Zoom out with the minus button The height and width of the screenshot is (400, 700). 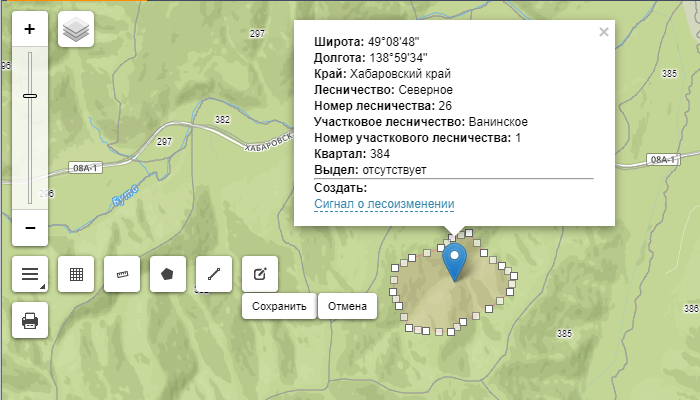[30, 228]
